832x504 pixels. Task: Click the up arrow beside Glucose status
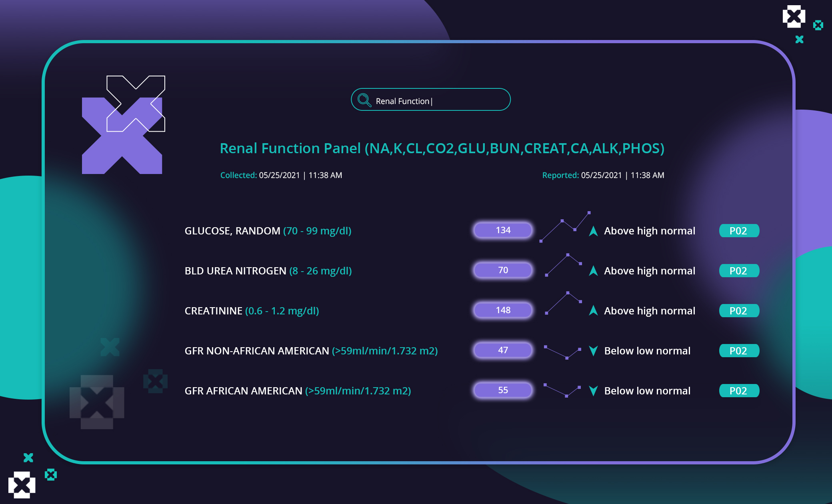593,231
